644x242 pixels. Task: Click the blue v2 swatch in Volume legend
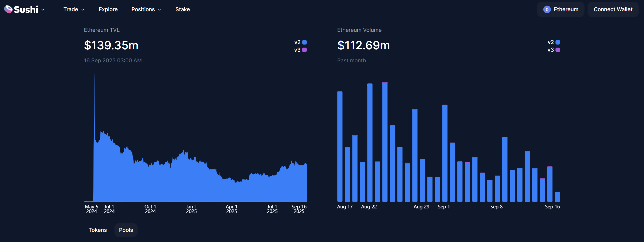[558, 42]
